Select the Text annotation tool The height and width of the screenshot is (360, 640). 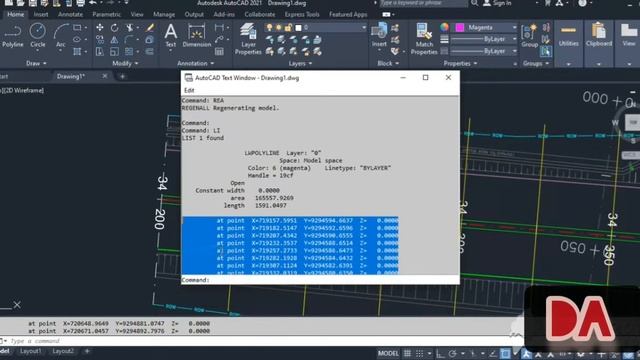tap(171, 36)
